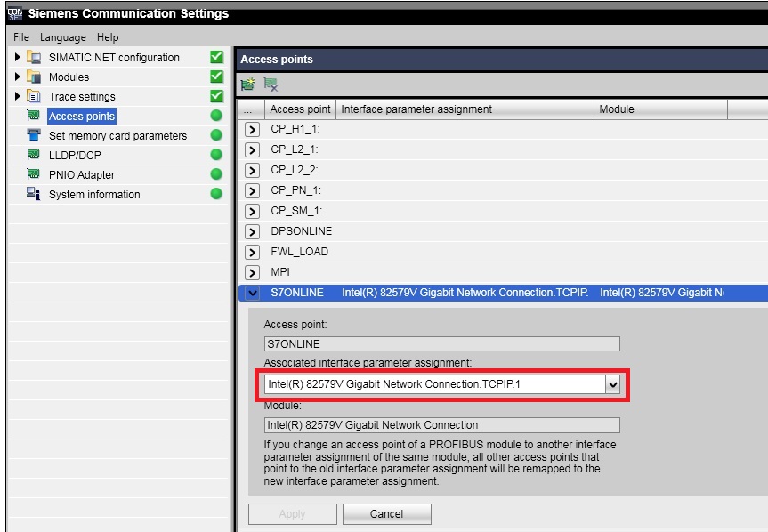Click the Apply button
This screenshot has height=532, width=768.
click(293, 514)
